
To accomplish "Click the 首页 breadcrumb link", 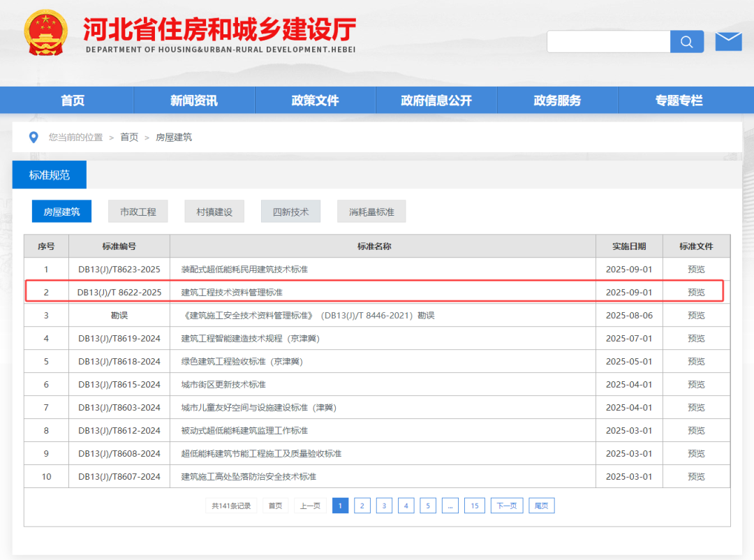I will [x=129, y=138].
